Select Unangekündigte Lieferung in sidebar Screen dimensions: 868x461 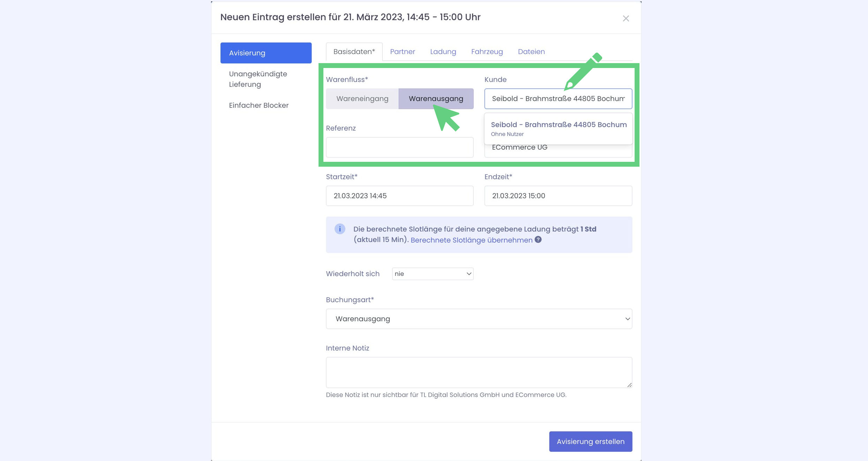pos(258,79)
